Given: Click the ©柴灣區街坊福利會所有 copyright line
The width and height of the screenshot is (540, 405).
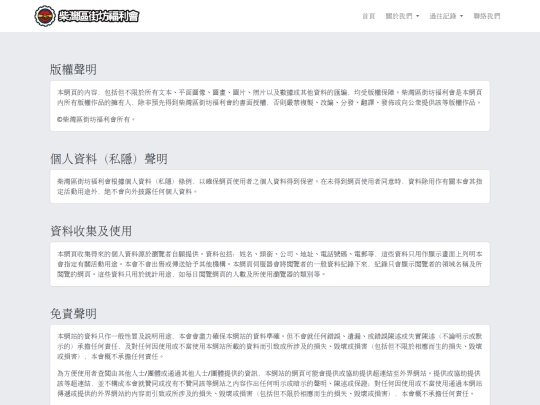Looking at the screenshot, I should point(96,120).
